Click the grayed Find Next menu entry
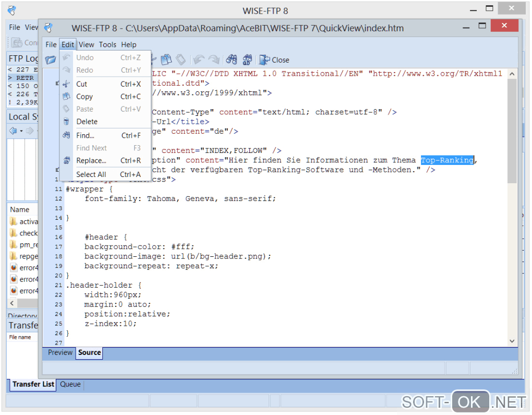 (x=105, y=148)
